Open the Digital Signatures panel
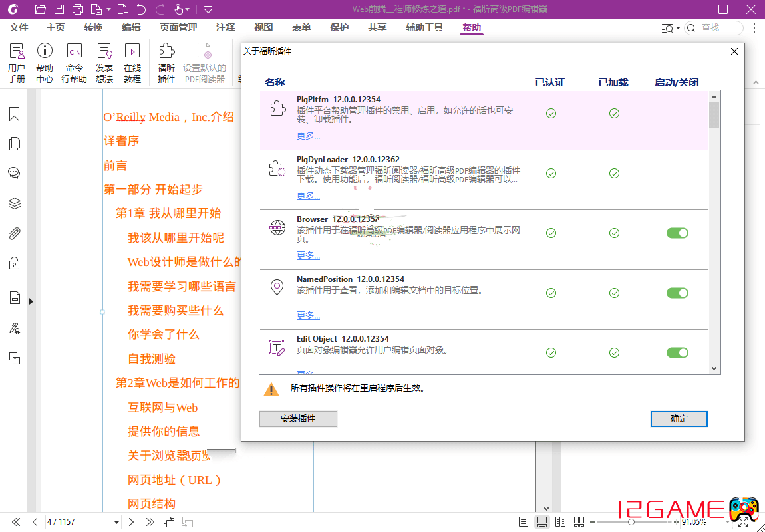 coord(15,328)
